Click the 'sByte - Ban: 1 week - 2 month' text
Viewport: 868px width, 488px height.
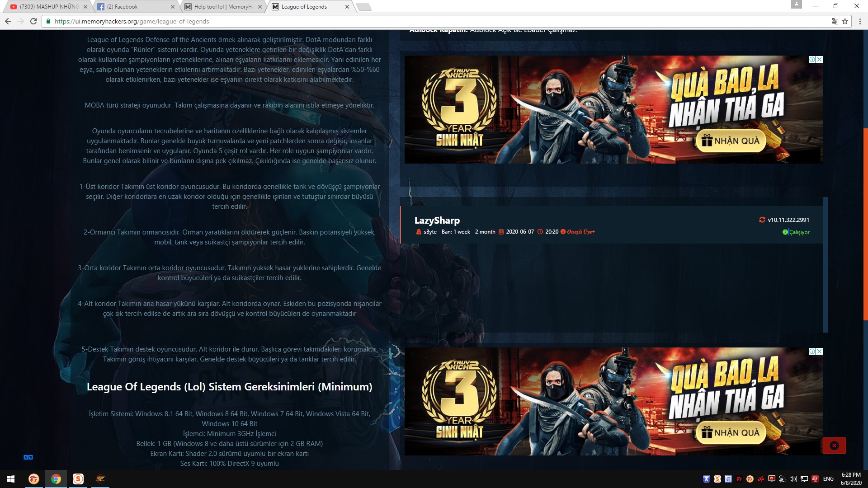(x=459, y=232)
